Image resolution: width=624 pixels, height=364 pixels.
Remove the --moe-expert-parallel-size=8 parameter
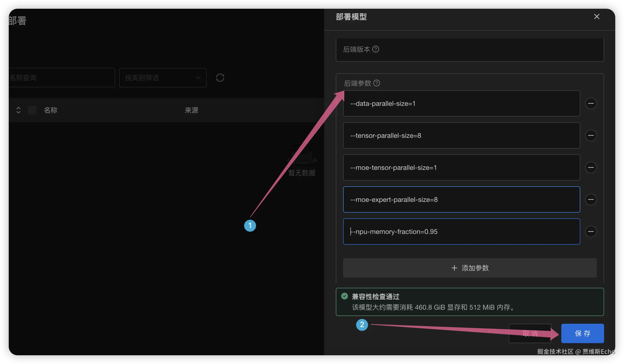coord(590,199)
